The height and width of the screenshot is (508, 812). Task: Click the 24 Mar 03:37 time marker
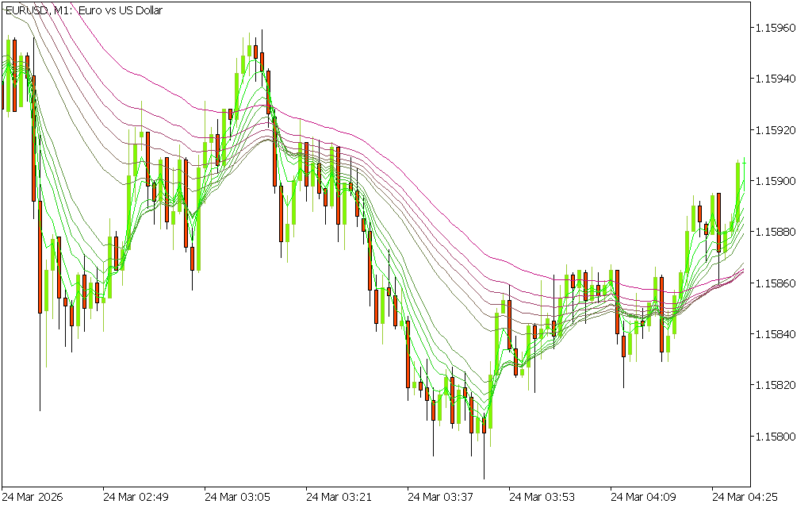tap(439, 498)
